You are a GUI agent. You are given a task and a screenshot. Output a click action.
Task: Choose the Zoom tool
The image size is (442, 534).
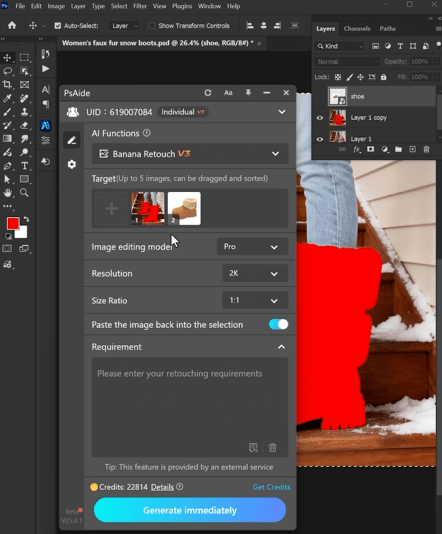tap(24, 193)
